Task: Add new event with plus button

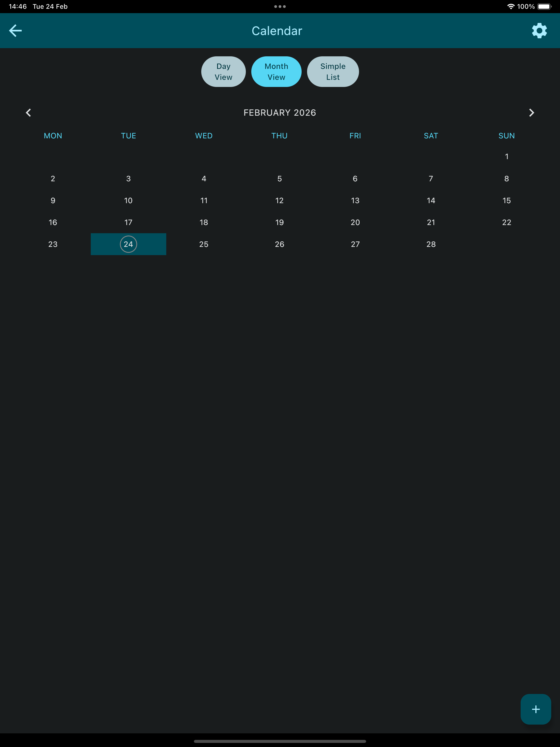Action: (536, 709)
